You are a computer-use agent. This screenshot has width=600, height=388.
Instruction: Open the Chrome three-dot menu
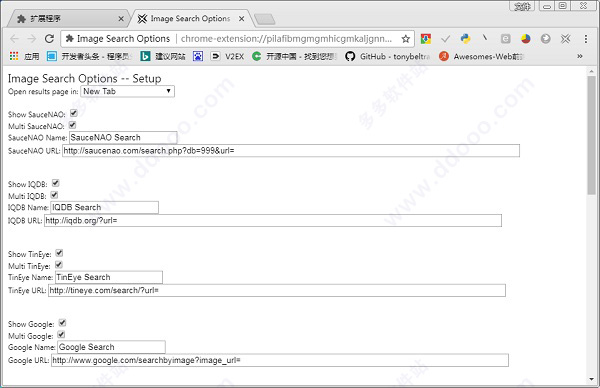tap(585, 39)
